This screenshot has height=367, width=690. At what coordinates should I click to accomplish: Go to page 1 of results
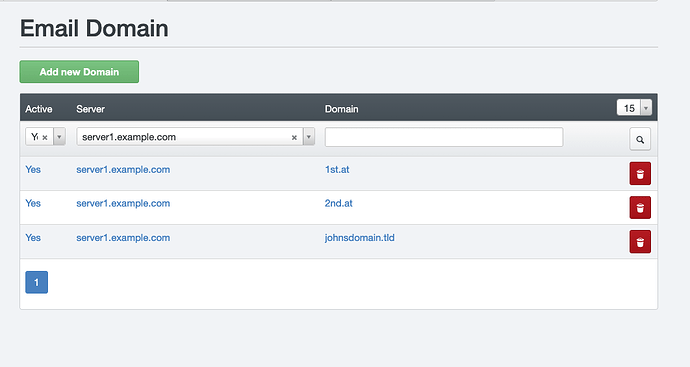[x=37, y=282]
